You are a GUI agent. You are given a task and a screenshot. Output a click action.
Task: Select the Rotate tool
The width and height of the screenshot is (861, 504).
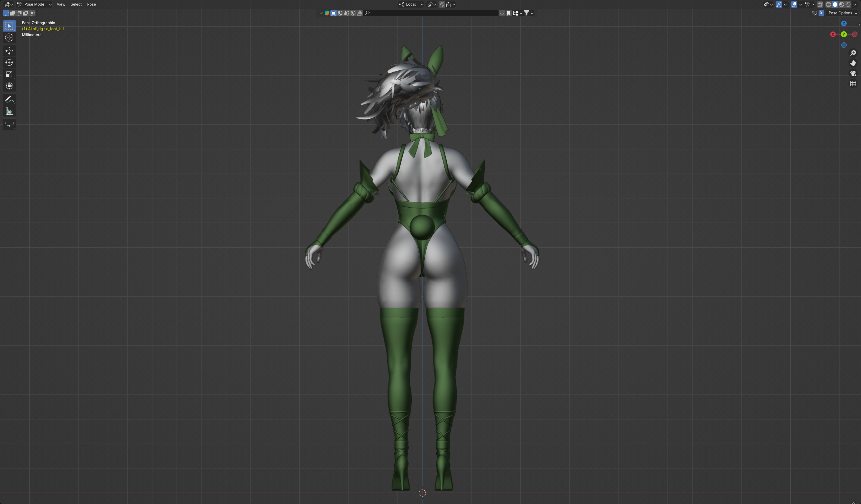click(9, 62)
